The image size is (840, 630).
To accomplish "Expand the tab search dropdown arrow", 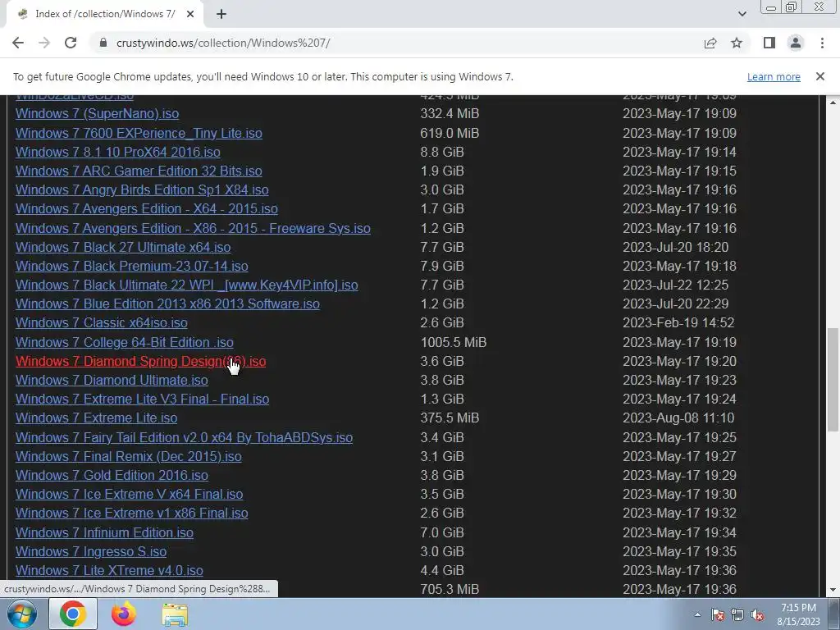I will tap(742, 14).
